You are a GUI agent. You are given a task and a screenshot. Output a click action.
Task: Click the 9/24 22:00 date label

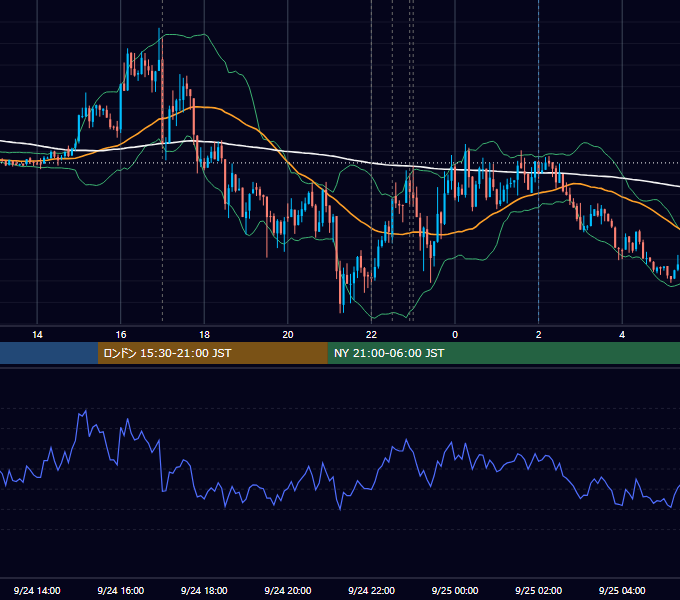372,590
